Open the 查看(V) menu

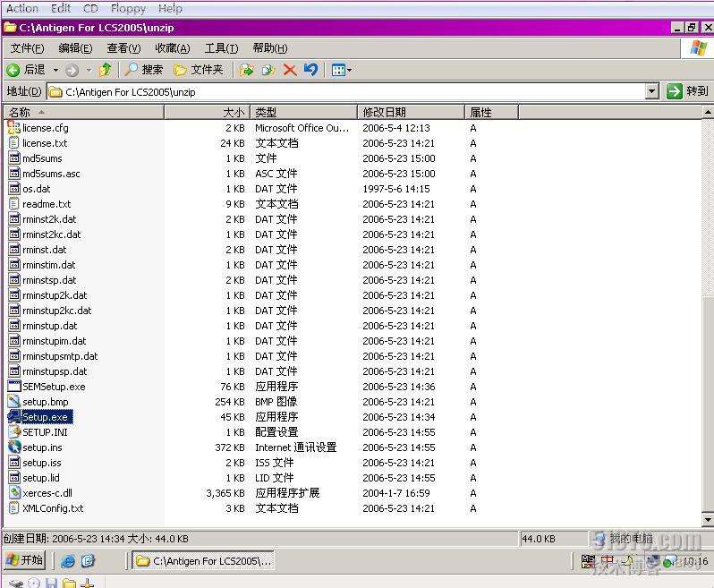tap(123, 47)
